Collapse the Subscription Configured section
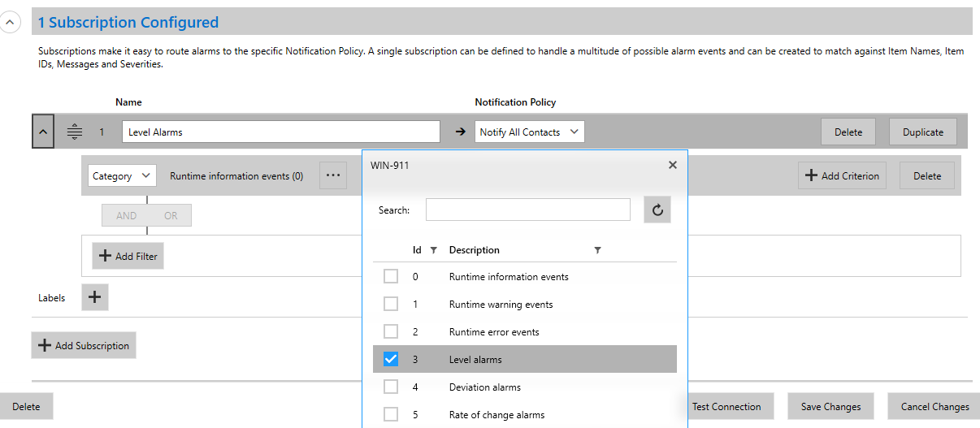 pos(11,22)
